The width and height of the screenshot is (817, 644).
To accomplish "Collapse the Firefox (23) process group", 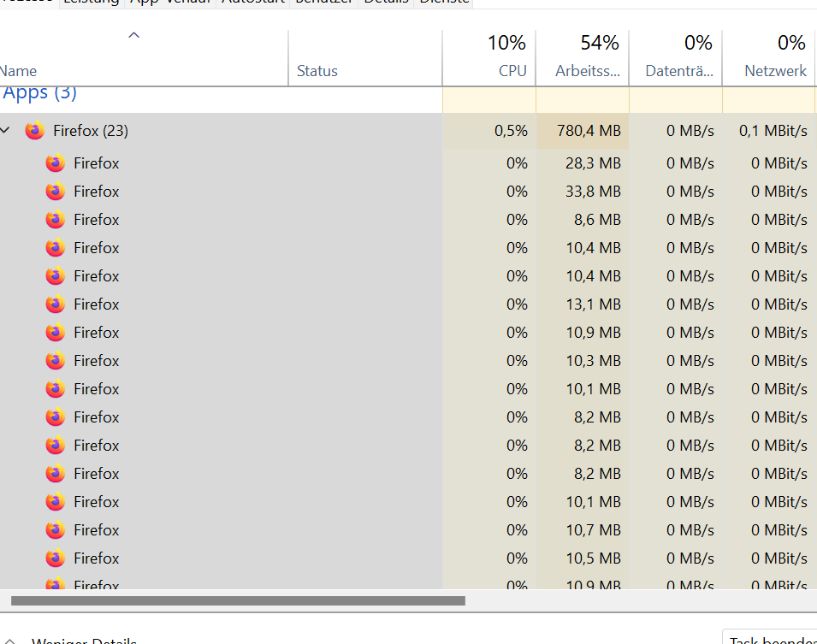I will tap(5, 130).
